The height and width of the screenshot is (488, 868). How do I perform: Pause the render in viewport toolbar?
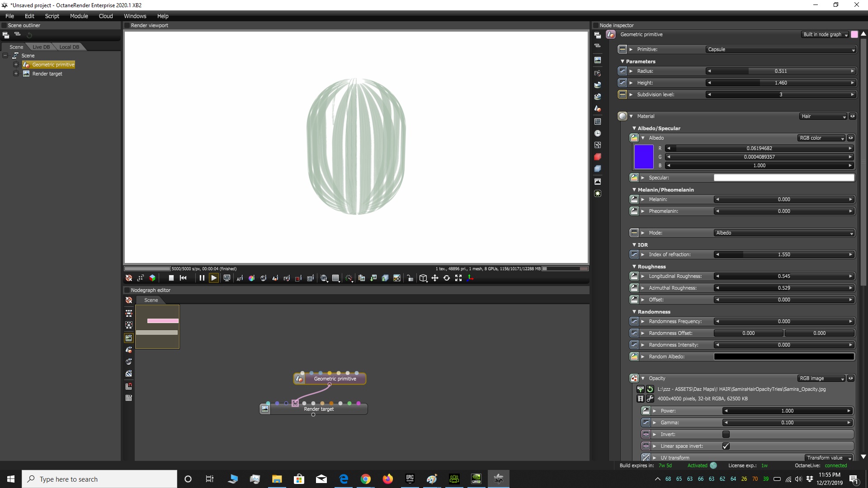202,278
